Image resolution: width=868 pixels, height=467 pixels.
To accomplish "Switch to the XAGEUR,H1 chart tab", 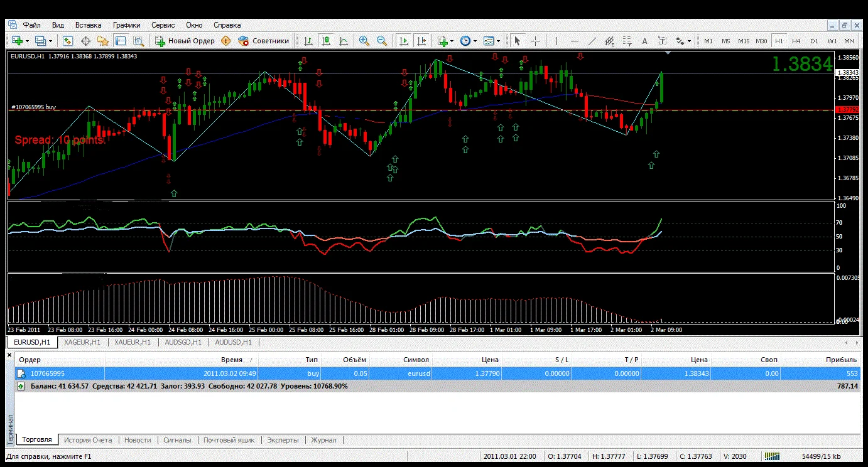I will 82,342.
